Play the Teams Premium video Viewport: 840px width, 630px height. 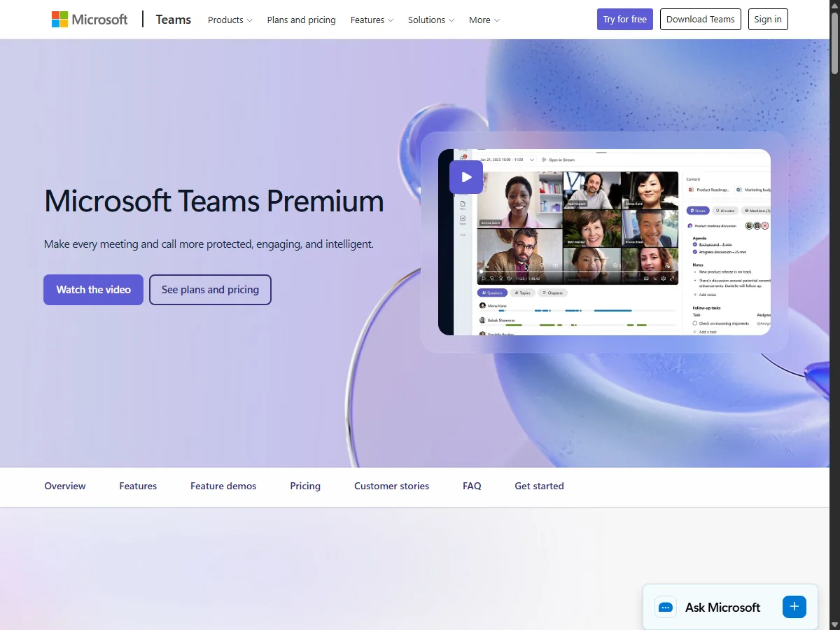pos(466,177)
